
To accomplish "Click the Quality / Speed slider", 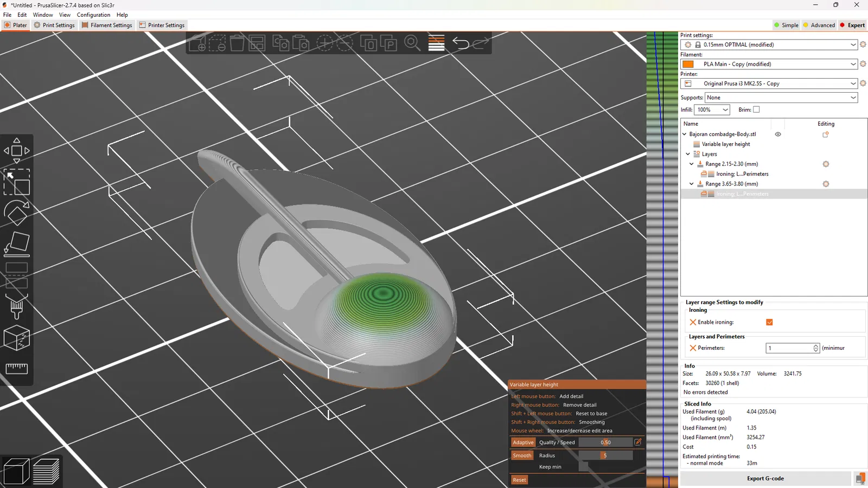I will 605,442.
